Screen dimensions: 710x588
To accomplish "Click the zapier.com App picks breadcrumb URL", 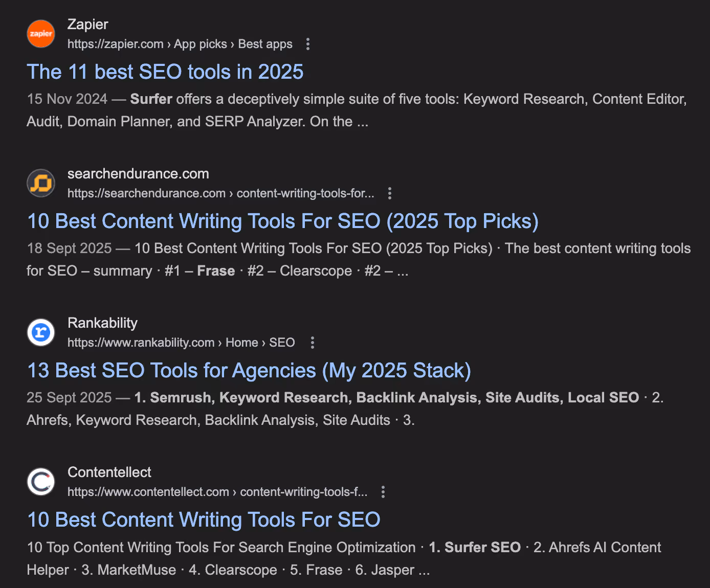I will [180, 44].
